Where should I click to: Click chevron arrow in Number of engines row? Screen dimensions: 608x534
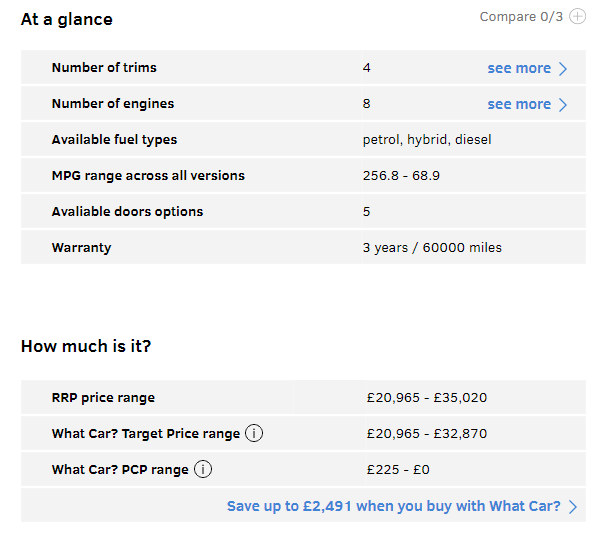(563, 104)
